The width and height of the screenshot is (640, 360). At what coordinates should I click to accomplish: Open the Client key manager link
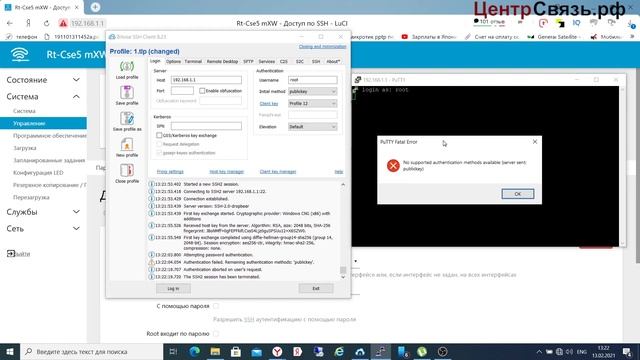(278, 171)
